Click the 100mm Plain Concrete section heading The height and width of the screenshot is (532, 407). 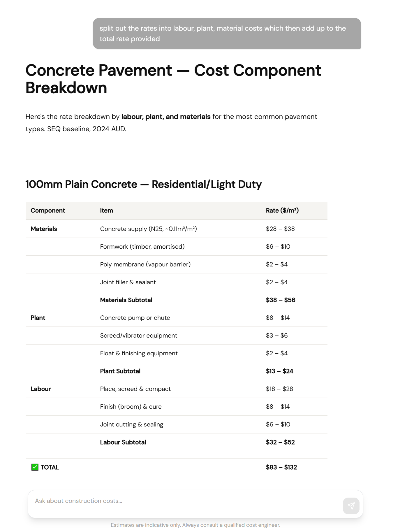[x=144, y=184]
